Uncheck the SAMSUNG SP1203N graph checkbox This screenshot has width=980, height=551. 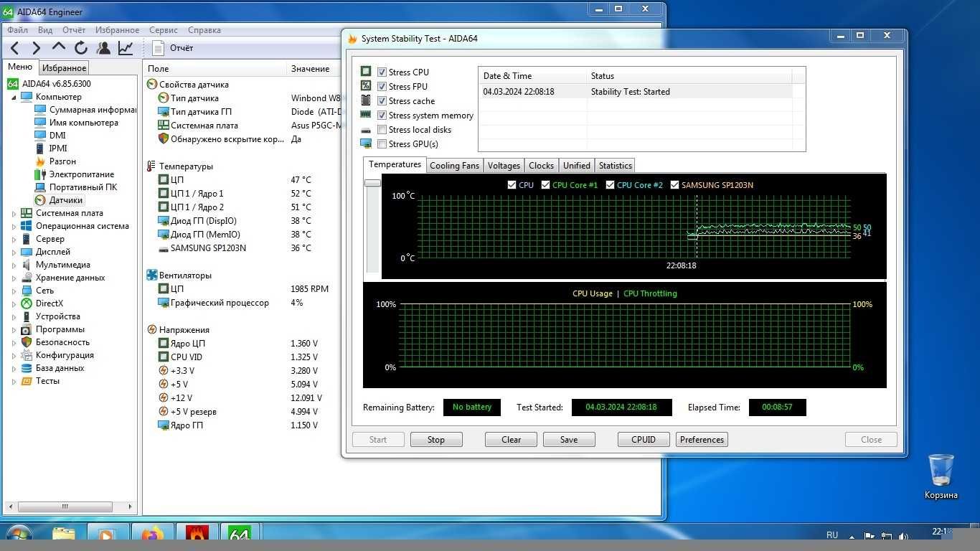pos(675,185)
